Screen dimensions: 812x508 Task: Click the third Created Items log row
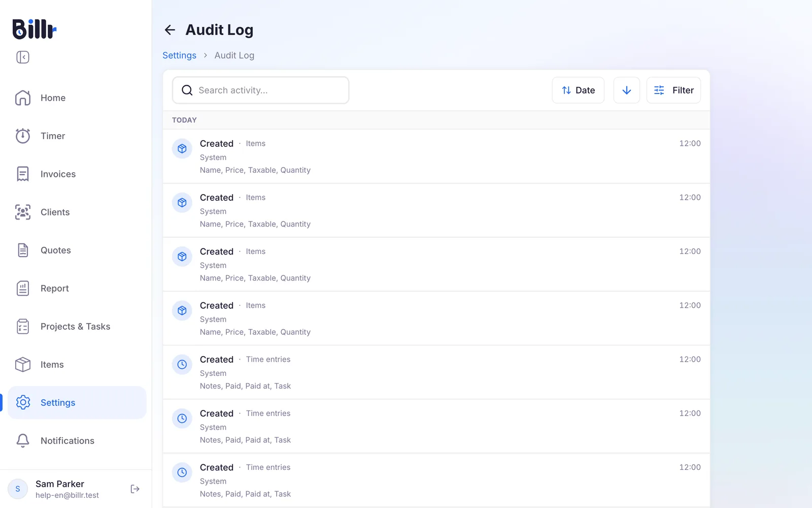(x=436, y=264)
